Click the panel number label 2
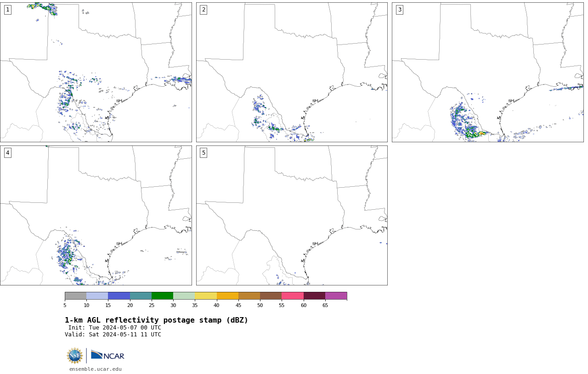The height and width of the screenshot is (374, 588). pos(204,10)
